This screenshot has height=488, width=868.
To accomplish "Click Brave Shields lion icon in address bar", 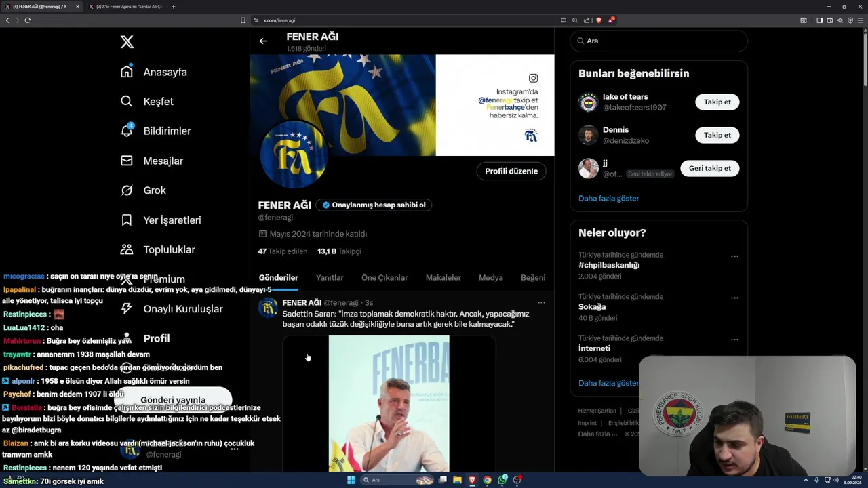I will coord(598,20).
